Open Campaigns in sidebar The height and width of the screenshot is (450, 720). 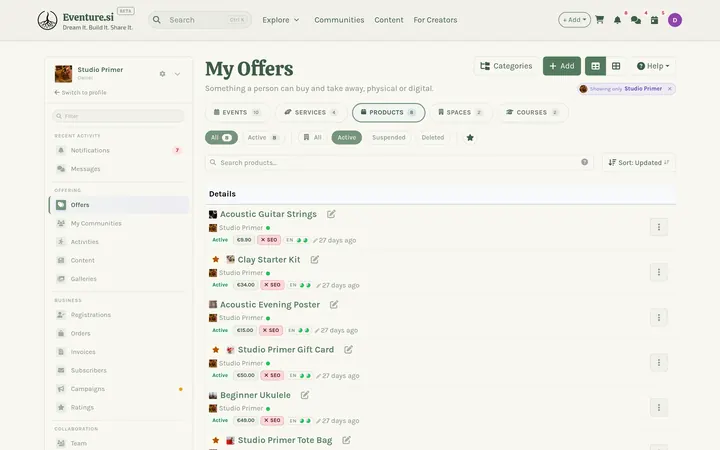pos(119,388)
